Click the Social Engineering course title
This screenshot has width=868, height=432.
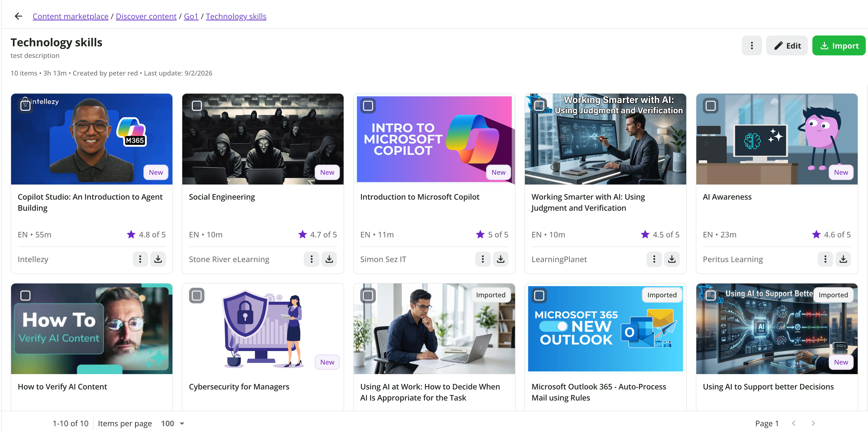click(222, 197)
